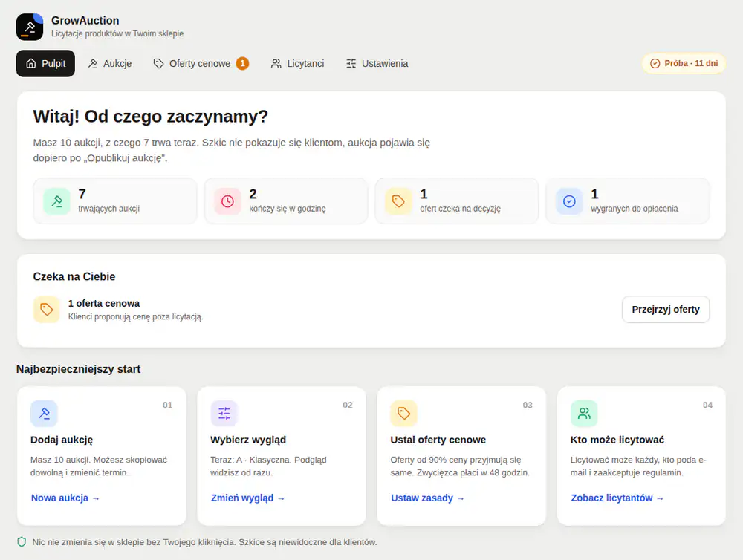This screenshot has height=560, width=743.
Task: Open the Pulpit tab
Action: (45, 63)
